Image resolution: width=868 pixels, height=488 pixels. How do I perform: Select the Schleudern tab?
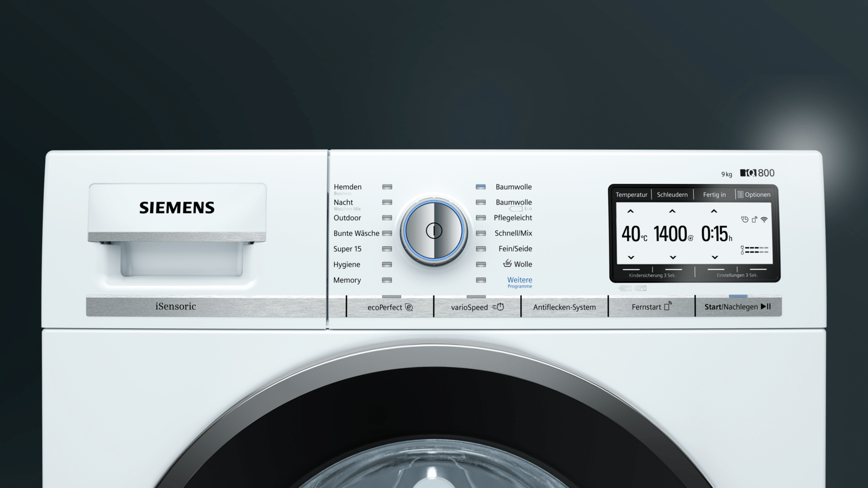click(672, 195)
